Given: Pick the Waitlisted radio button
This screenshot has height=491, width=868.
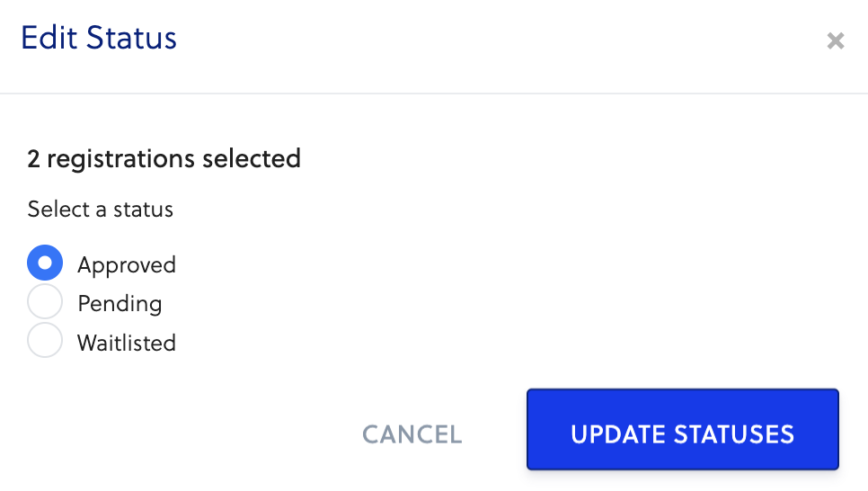Looking at the screenshot, I should (x=45, y=341).
